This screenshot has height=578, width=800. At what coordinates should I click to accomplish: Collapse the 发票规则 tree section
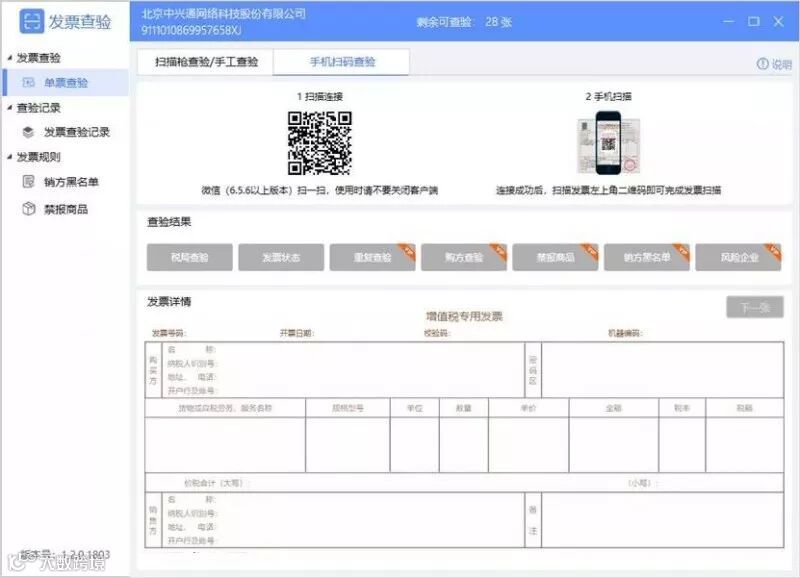pos(9,157)
